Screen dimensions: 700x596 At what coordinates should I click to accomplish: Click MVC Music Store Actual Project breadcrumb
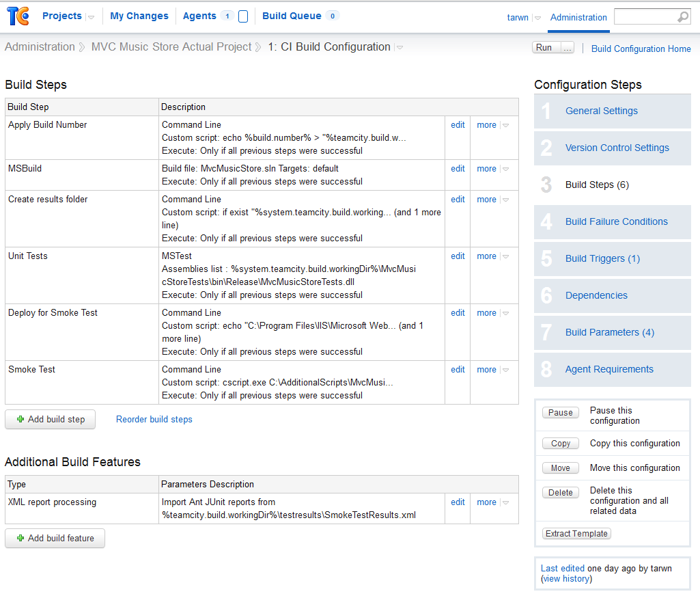[x=171, y=47]
